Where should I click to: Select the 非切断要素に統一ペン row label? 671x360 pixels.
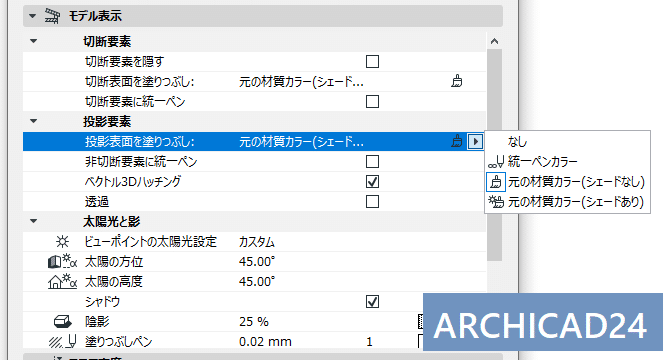[141, 161]
